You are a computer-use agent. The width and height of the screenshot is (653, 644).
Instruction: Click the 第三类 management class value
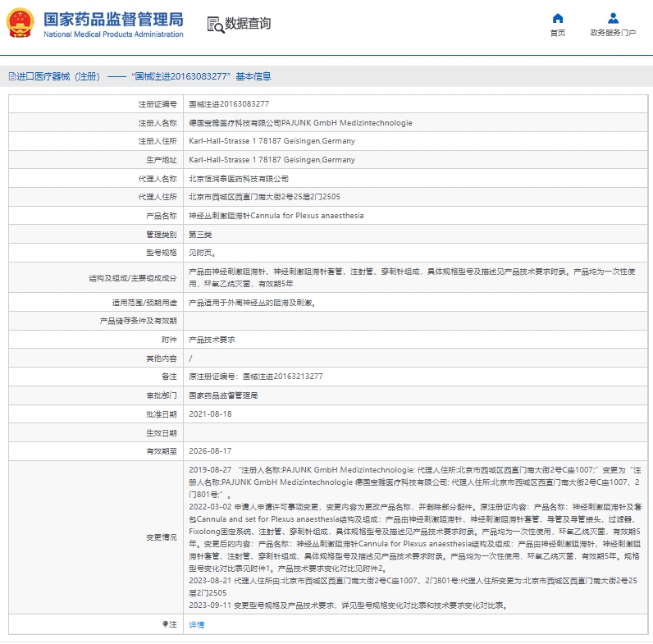coord(200,235)
